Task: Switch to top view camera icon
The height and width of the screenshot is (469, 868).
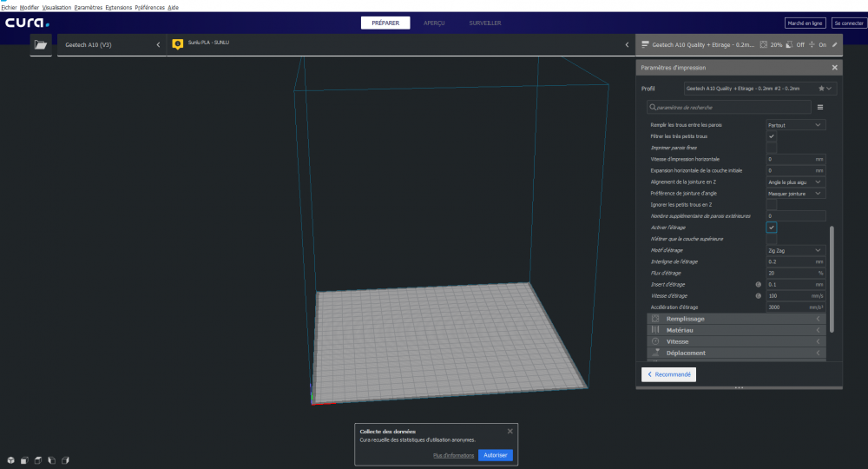Action: [38, 460]
